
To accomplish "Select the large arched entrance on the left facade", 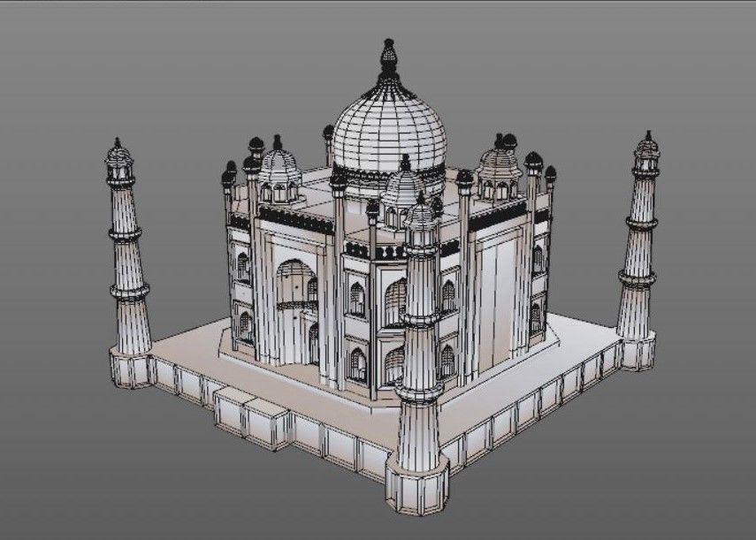I will coord(297,311).
